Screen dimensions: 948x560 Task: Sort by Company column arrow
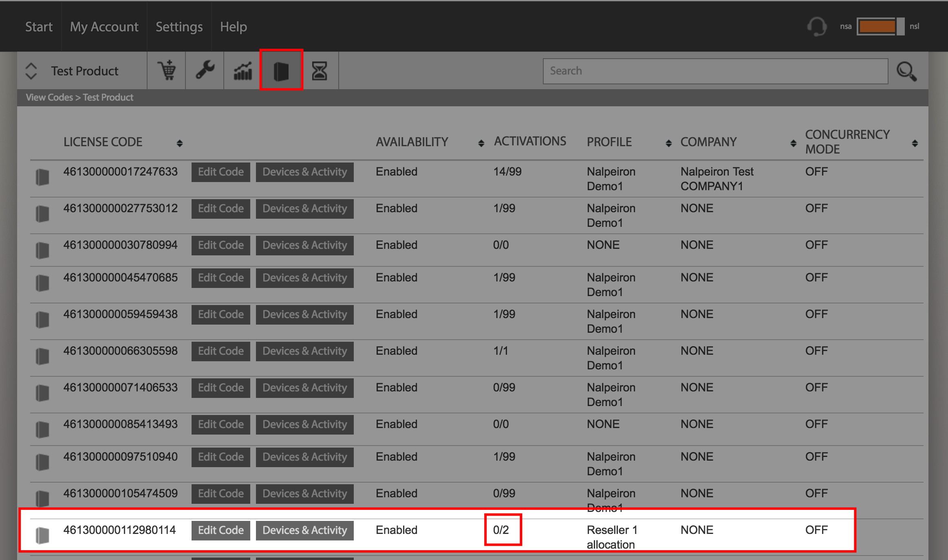793,143
